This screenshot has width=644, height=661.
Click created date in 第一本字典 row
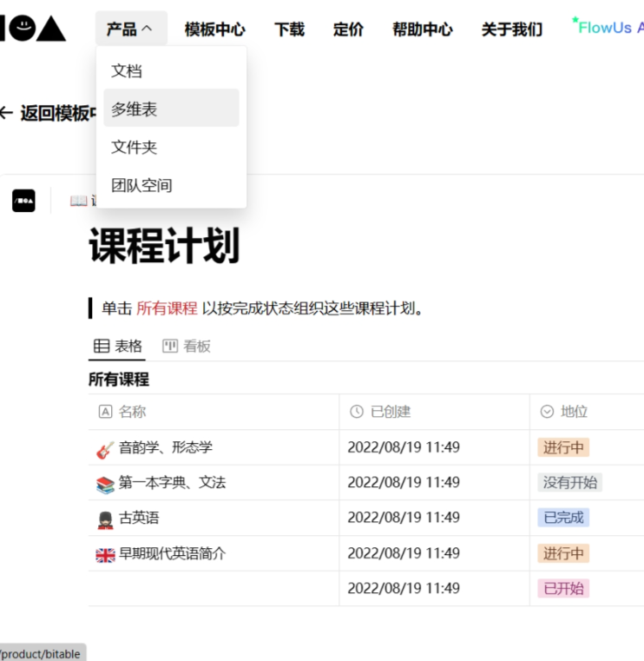click(404, 482)
